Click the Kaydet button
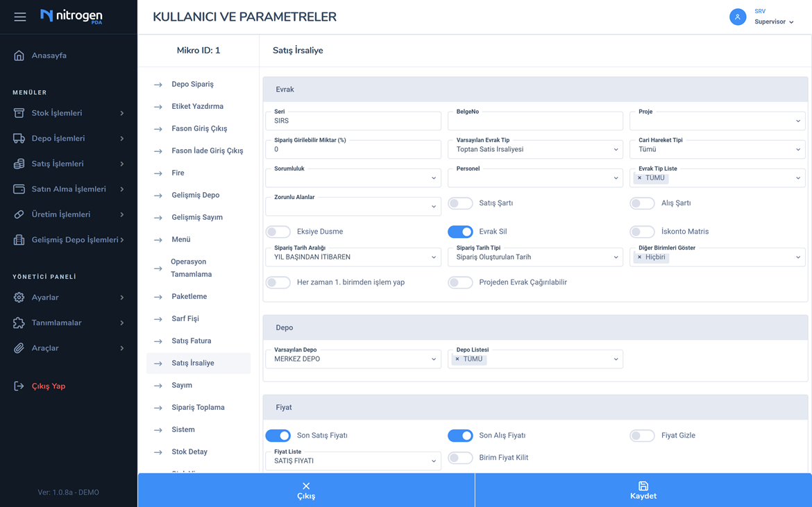 click(x=643, y=490)
